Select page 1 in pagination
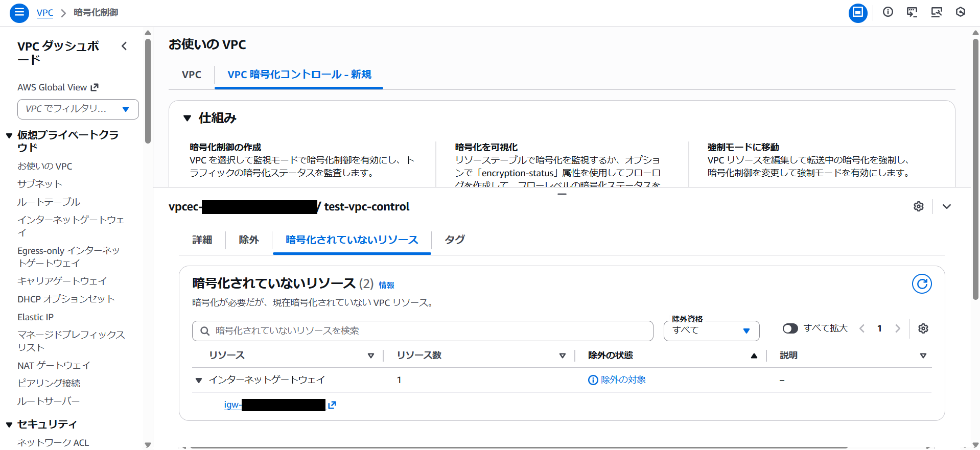The width and height of the screenshot is (980, 450). tap(879, 328)
